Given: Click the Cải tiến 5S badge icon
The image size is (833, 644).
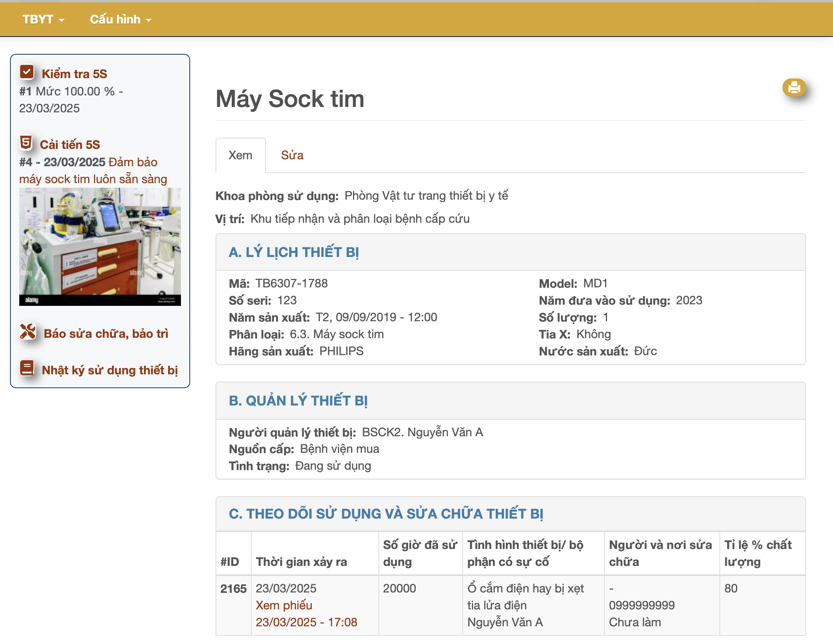Looking at the screenshot, I should tap(26, 143).
